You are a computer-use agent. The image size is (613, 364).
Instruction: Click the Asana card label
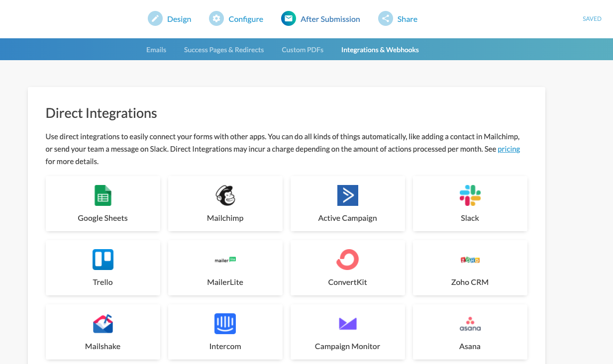coord(470,346)
